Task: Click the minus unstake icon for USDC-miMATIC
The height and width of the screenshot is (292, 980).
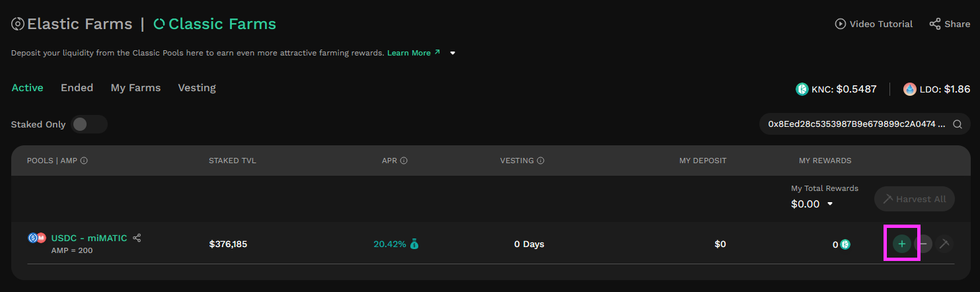Action: [x=924, y=244]
